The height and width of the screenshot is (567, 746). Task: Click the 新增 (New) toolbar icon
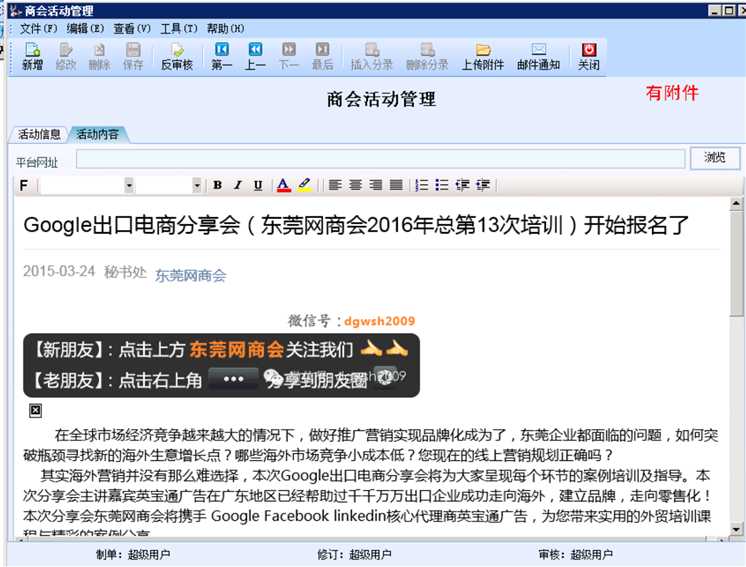click(32, 56)
